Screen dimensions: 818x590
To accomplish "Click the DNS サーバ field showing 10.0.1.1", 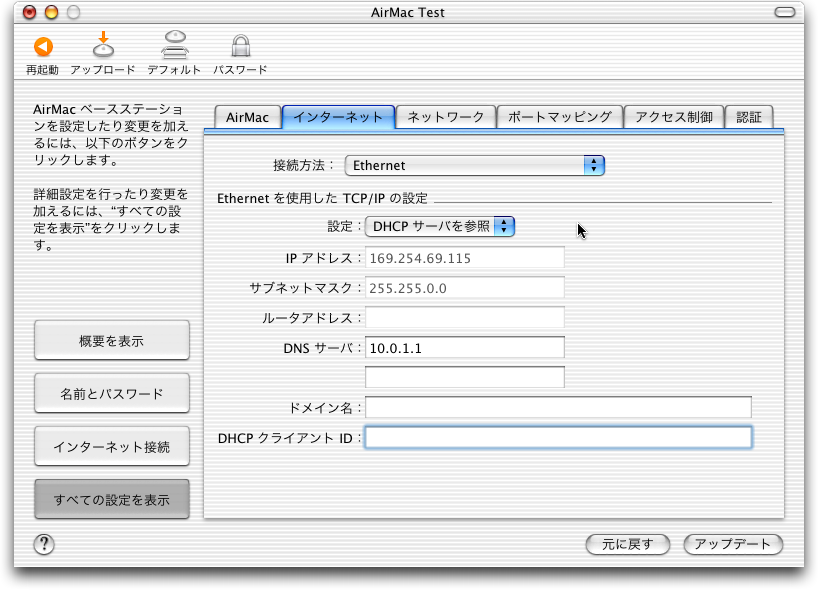I will point(464,348).
